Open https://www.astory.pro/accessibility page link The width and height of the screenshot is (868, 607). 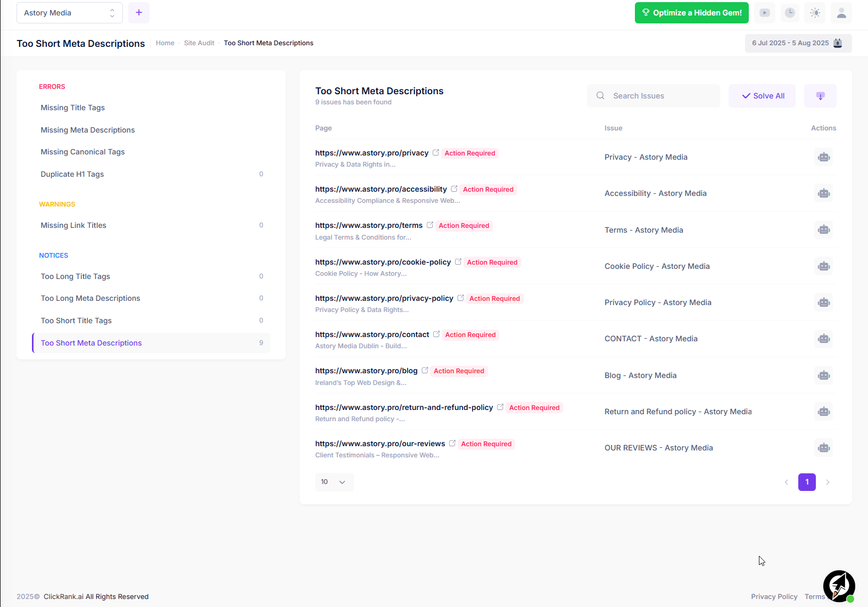coord(381,189)
